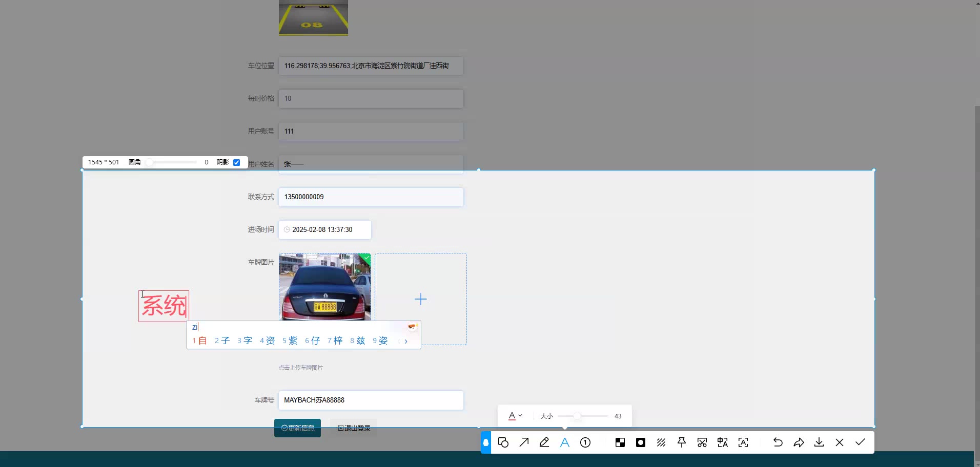The height and width of the screenshot is (467, 980).
Task: Open the screenshot translate tool
Action: (723, 442)
